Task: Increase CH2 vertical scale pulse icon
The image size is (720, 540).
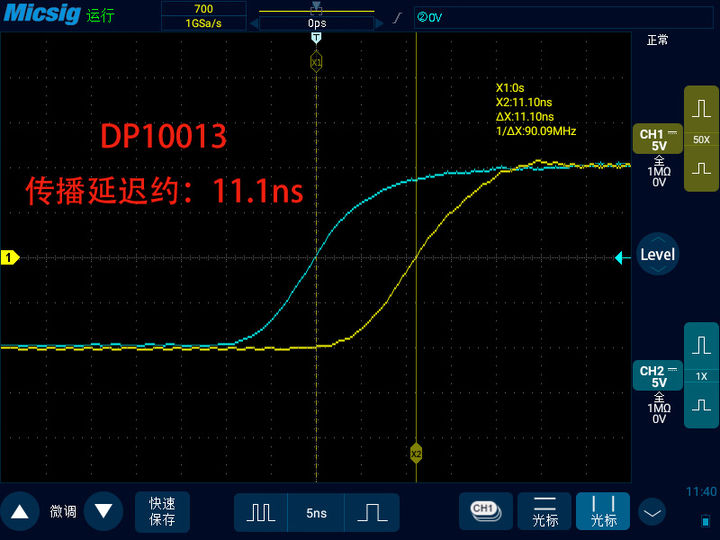Action: 701,345
